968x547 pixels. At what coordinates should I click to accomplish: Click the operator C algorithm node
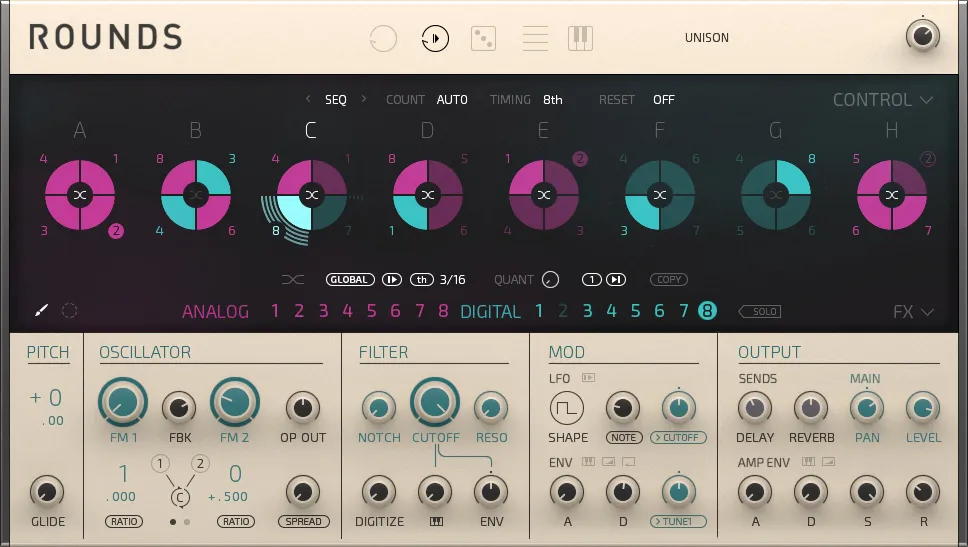point(180,498)
